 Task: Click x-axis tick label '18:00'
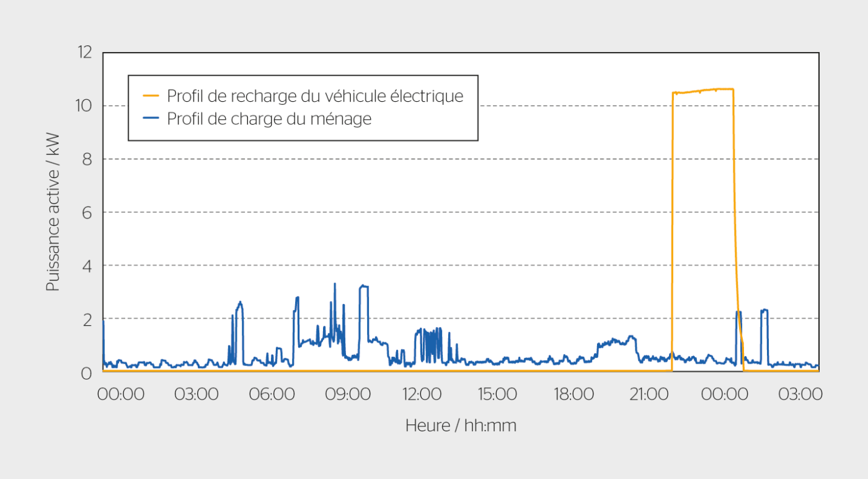click(573, 394)
